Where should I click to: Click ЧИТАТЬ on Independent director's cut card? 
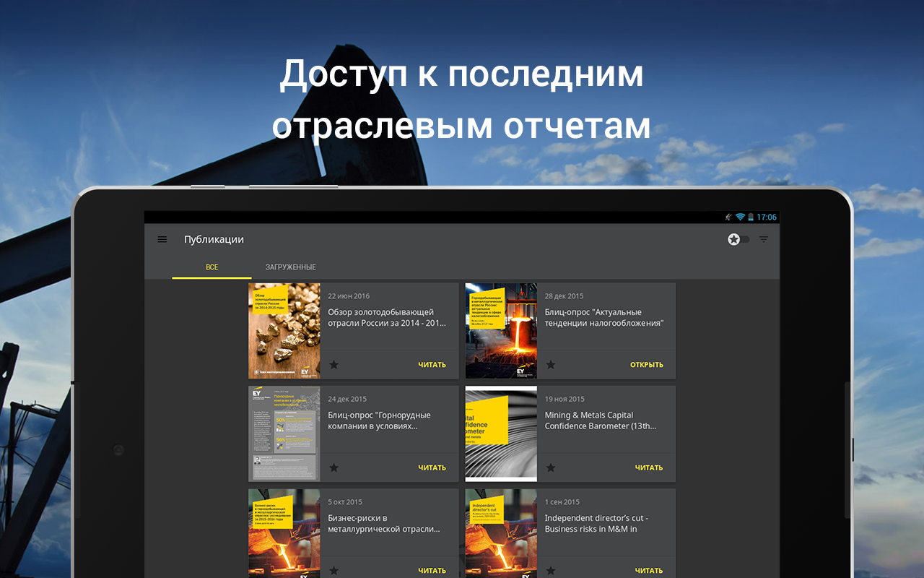[649, 571]
